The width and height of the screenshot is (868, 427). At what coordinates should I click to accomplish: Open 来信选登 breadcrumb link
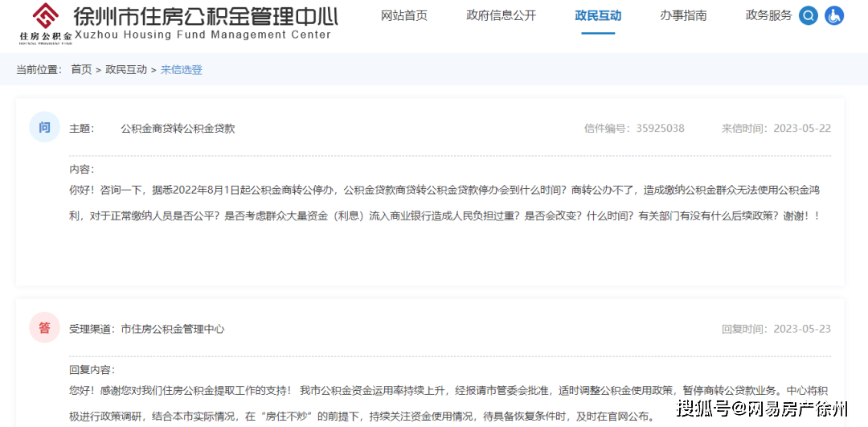coord(182,70)
